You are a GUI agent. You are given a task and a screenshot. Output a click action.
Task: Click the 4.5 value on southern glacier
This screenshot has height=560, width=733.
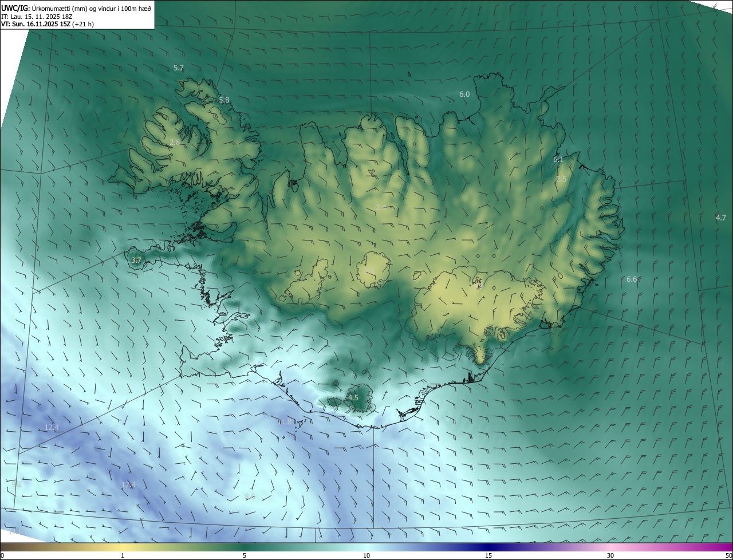click(x=353, y=397)
